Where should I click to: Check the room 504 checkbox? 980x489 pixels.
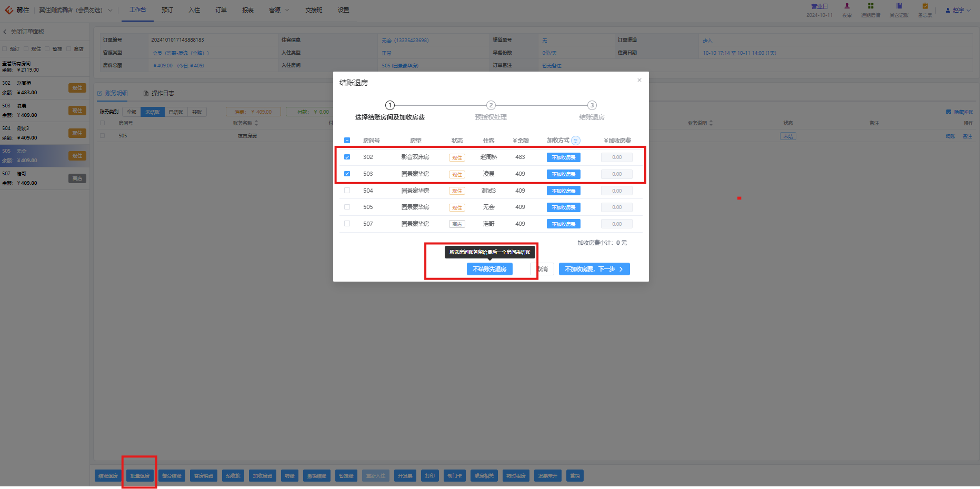(x=347, y=191)
